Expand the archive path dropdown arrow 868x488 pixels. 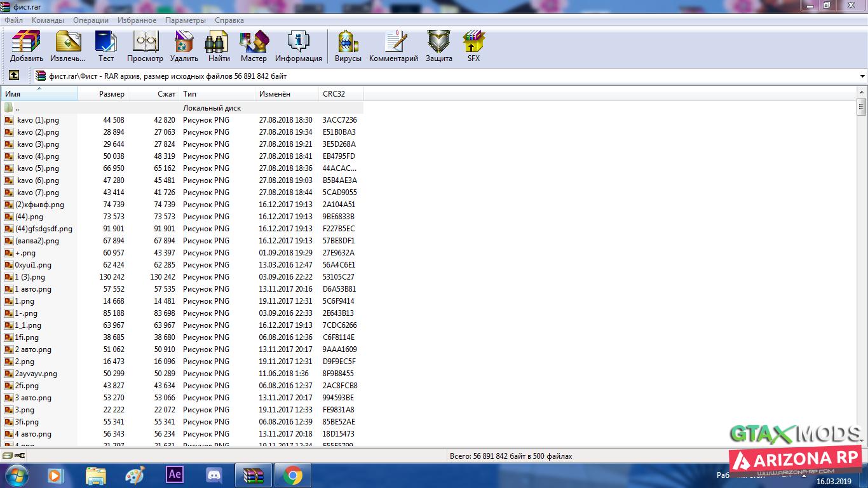point(862,76)
